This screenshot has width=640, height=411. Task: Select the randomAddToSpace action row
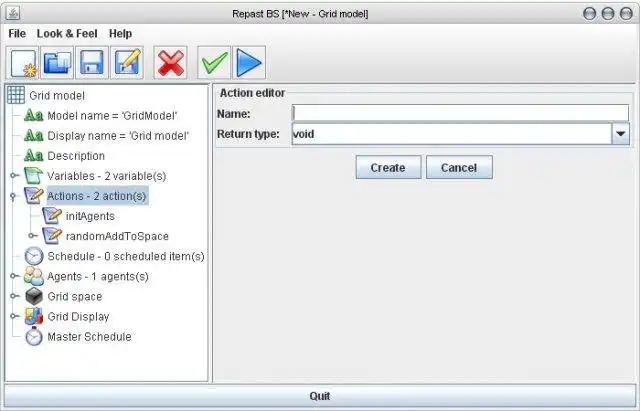[x=117, y=236]
